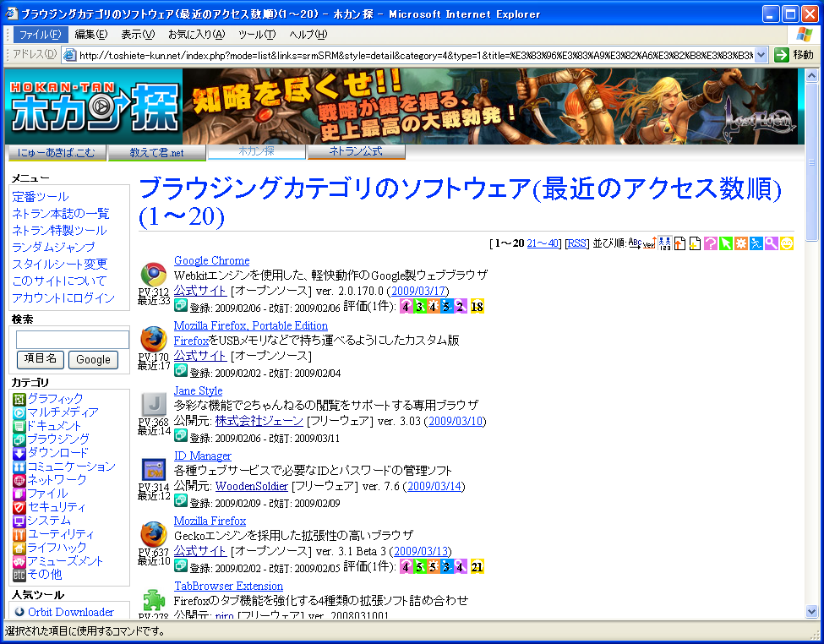Click the green 移動 go arrow button

(782, 55)
